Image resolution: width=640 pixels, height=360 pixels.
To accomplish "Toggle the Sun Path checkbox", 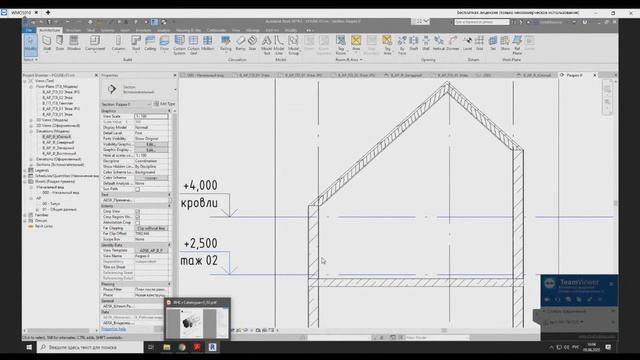I will click(138, 189).
